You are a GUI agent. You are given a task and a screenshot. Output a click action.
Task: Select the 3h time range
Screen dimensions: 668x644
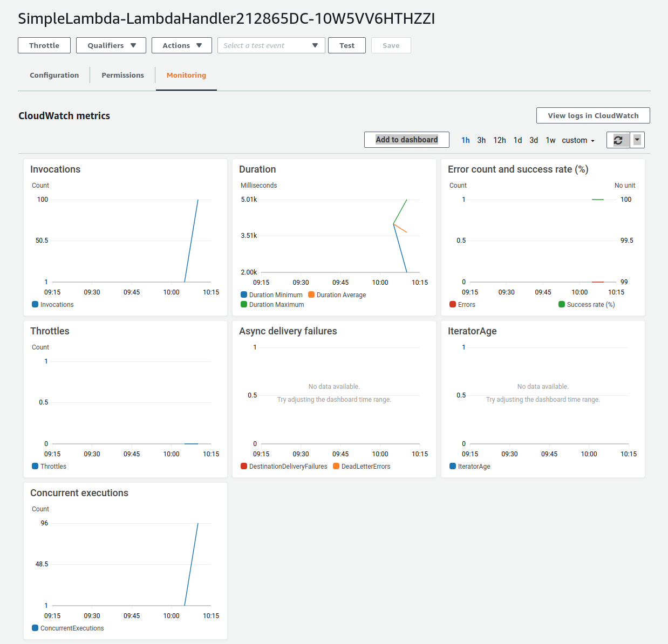[x=481, y=140]
